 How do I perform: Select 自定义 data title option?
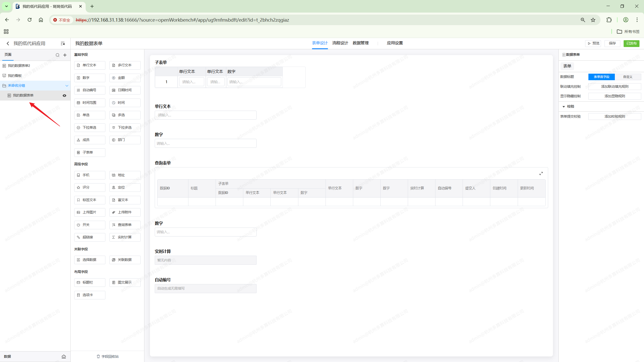pyautogui.click(x=627, y=77)
